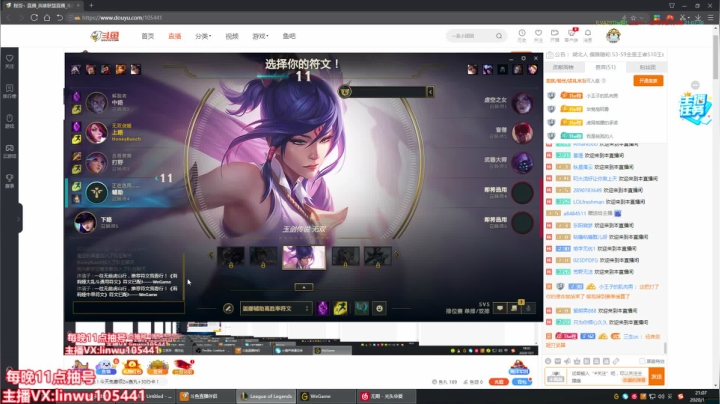Switch to the 贵宾(51) tab
The width and height of the screenshot is (720, 404).
tap(605, 67)
